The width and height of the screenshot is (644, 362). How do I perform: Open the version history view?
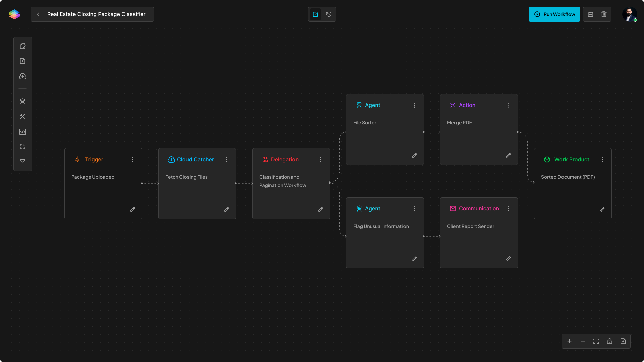(329, 14)
